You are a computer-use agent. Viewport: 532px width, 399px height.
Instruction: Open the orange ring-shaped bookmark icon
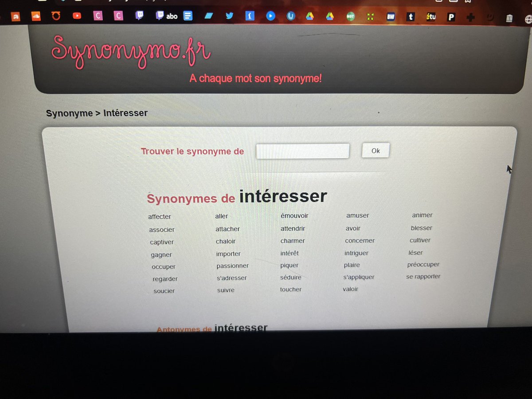click(x=56, y=16)
